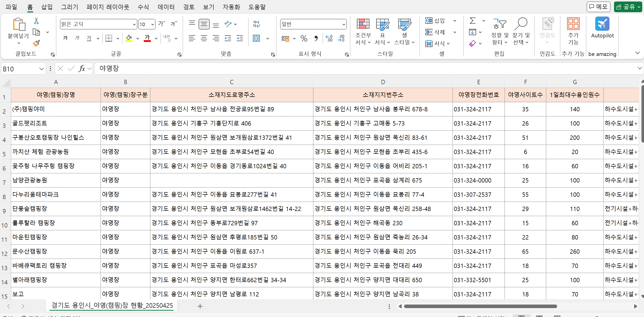644x317 pixels.
Task: Toggle bold (가) formatting
Action: 66,38
